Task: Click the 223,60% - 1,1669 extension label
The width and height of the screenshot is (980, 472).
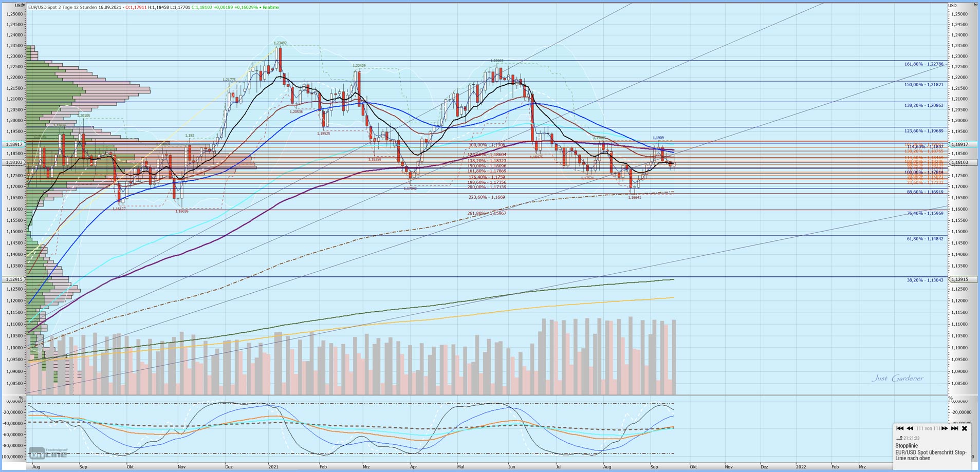Action: [x=487, y=197]
